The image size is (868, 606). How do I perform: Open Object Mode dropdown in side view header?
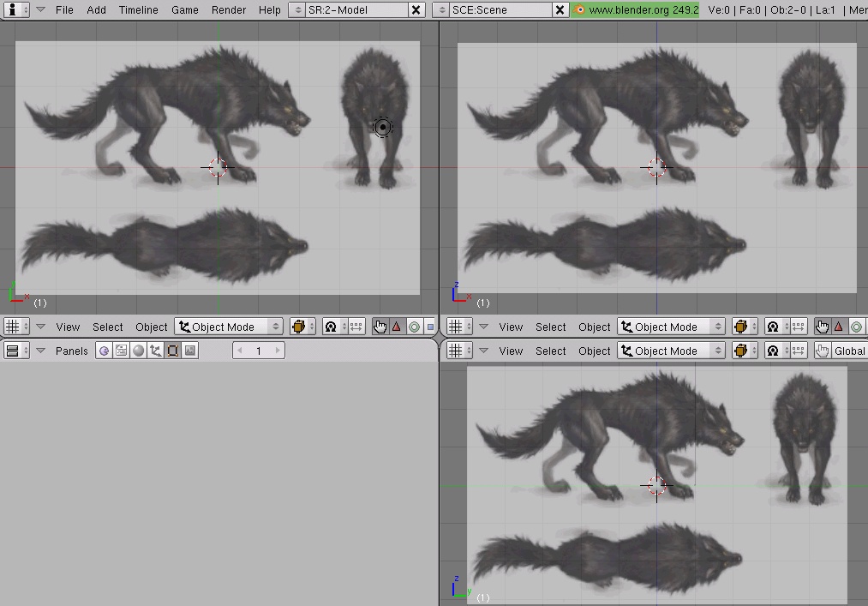pos(671,351)
